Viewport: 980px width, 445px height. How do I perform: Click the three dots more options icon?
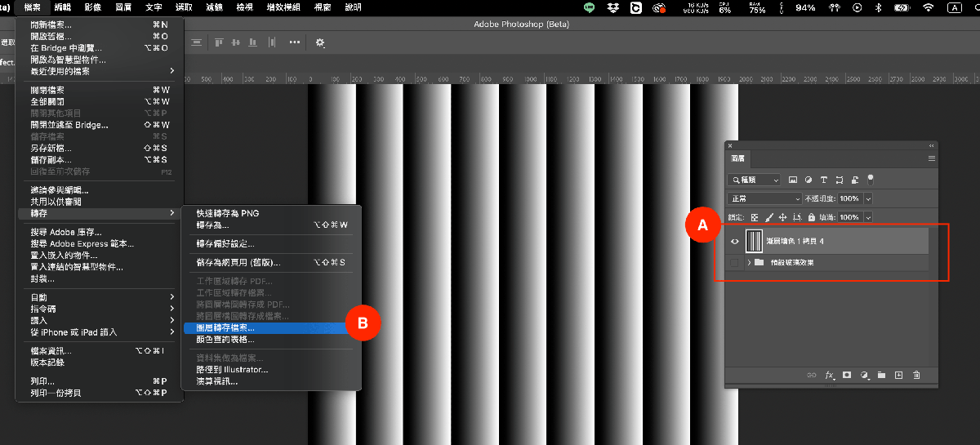tap(294, 42)
